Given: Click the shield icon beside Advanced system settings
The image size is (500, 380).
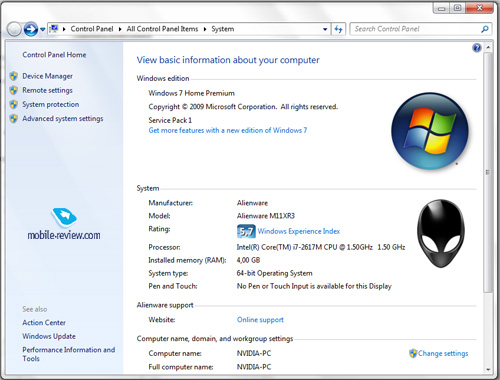Looking at the screenshot, I should 14,118.
